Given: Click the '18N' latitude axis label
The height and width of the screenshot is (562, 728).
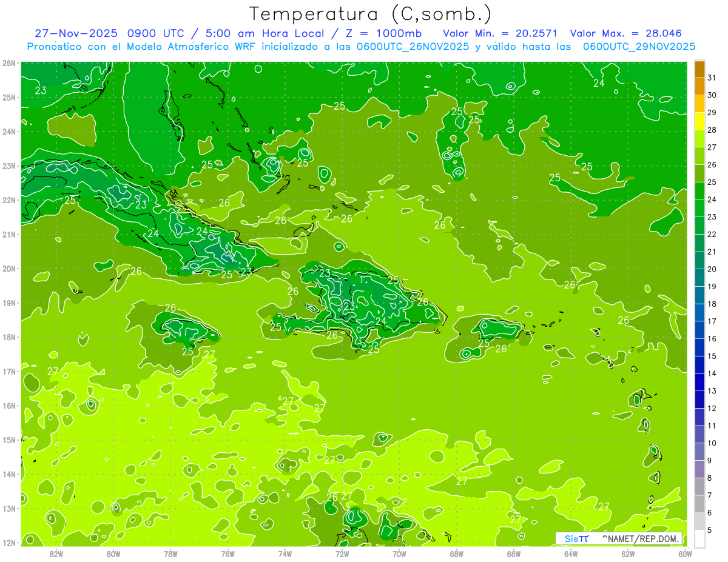Looking at the screenshot, I should (9, 337).
